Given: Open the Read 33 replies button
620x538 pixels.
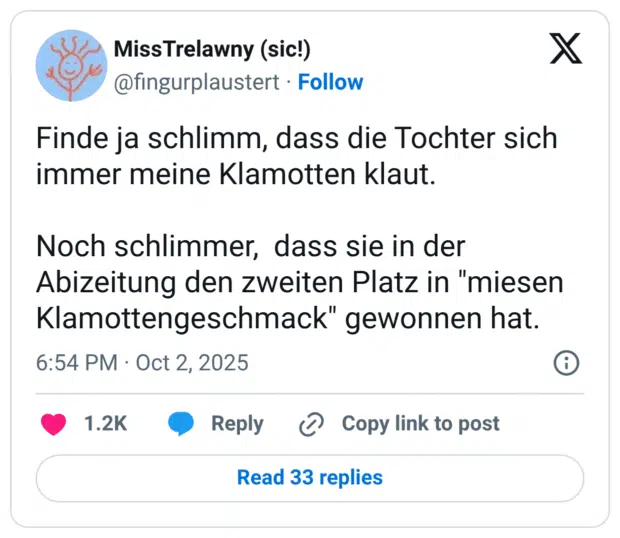Looking at the screenshot, I should pyautogui.click(x=310, y=477).
